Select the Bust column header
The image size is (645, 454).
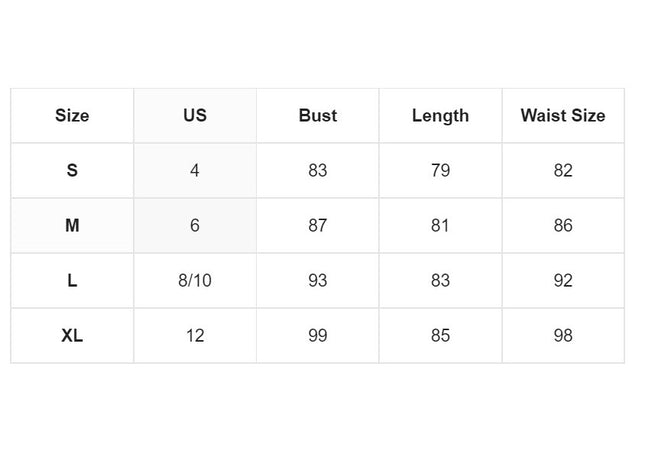tap(318, 116)
